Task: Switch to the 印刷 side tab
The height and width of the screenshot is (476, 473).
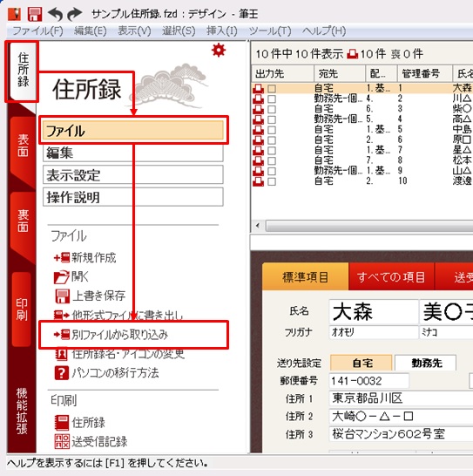Action: pyautogui.click(x=22, y=309)
